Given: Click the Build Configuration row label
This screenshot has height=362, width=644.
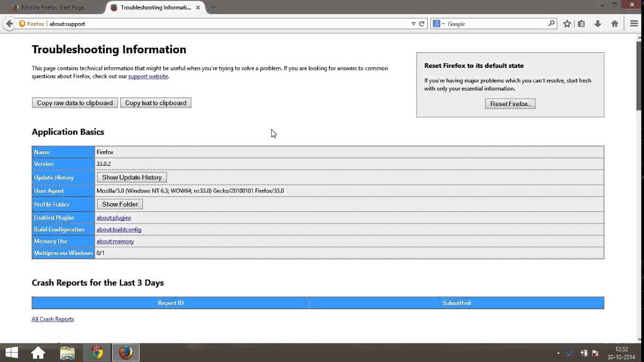Looking at the screenshot, I should pyautogui.click(x=59, y=229).
